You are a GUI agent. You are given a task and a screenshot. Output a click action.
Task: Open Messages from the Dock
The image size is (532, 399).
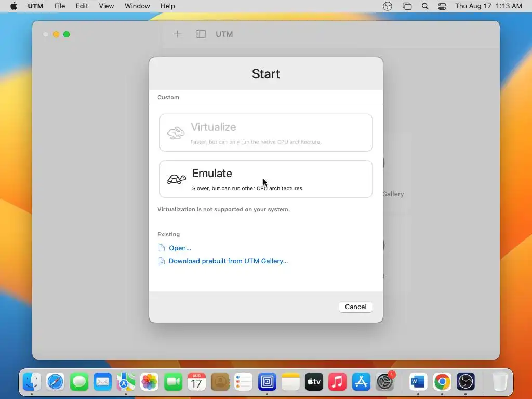(79, 382)
